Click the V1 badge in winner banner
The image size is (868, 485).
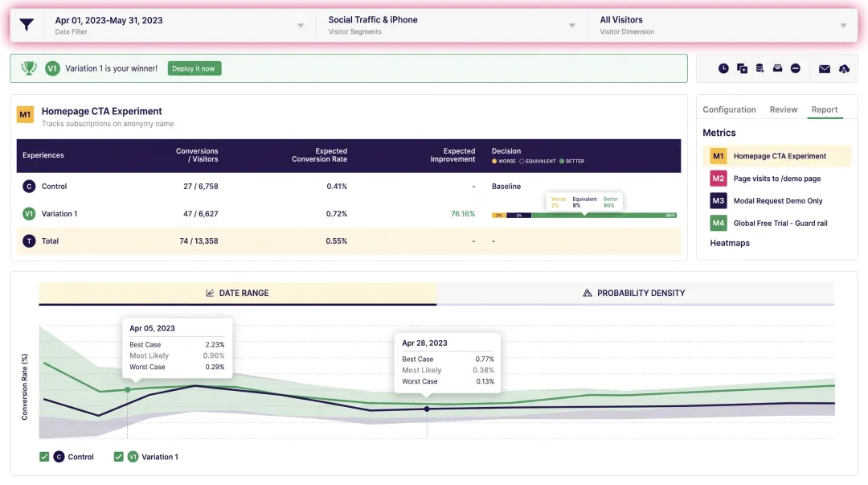52,68
